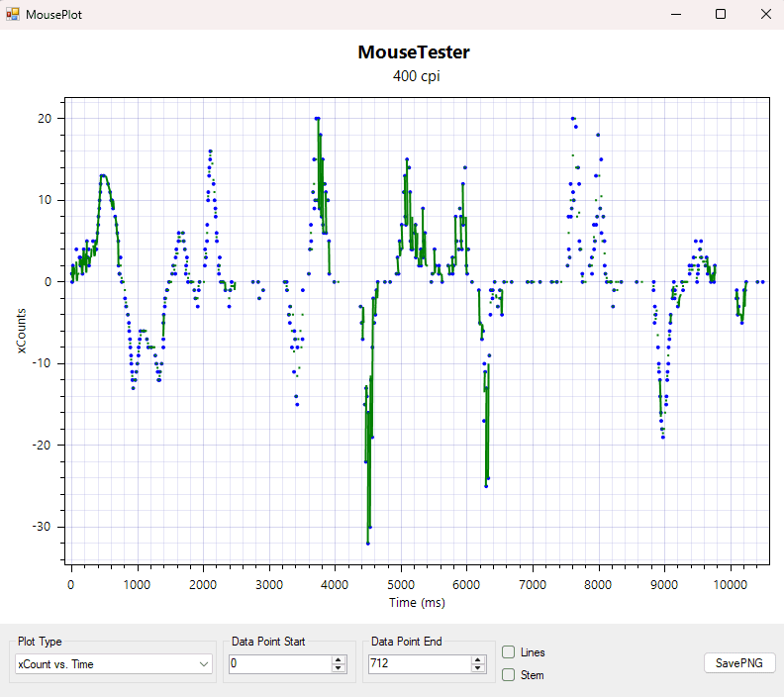784x697 pixels.
Task: Increase Data Point Start with up arrow
Action: point(339,659)
